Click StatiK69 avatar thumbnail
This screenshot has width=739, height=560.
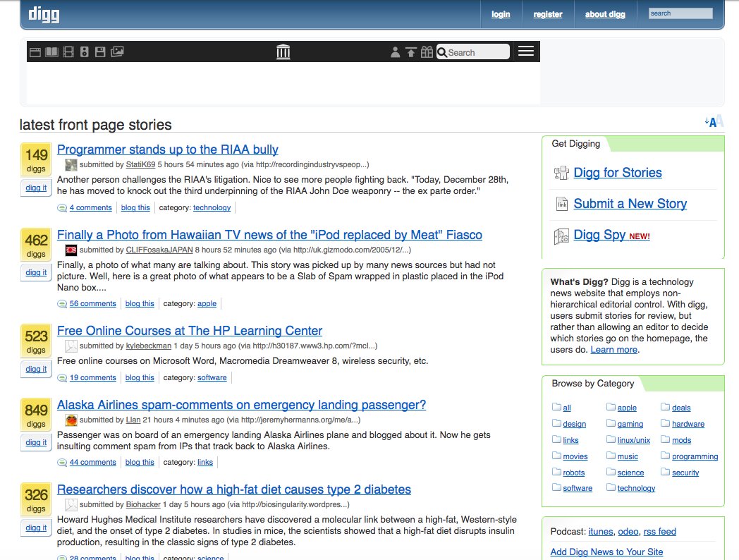71,165
